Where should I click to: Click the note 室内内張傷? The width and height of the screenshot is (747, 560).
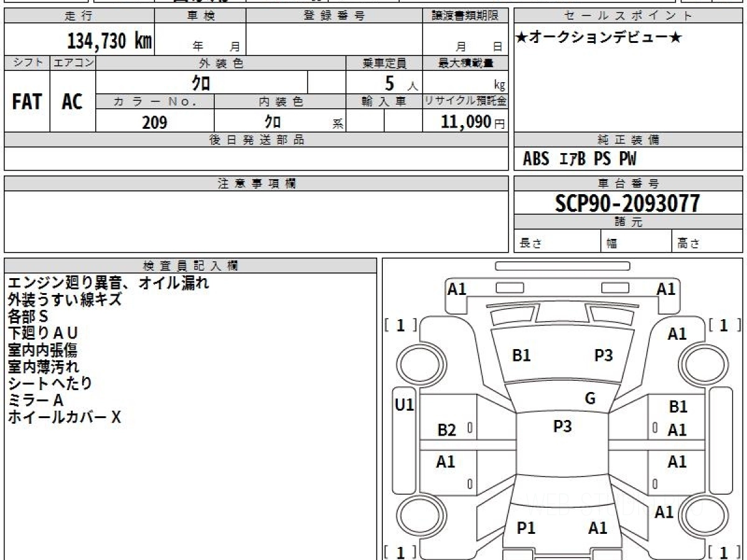(x=43, y=350)
